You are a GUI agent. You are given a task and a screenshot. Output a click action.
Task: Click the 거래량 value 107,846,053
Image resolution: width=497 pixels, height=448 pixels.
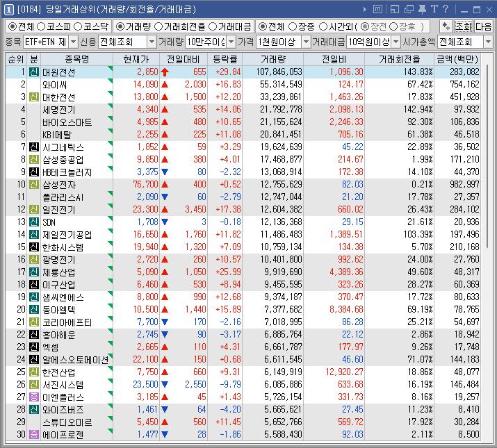pyautogui.click(x=279, y=72)
